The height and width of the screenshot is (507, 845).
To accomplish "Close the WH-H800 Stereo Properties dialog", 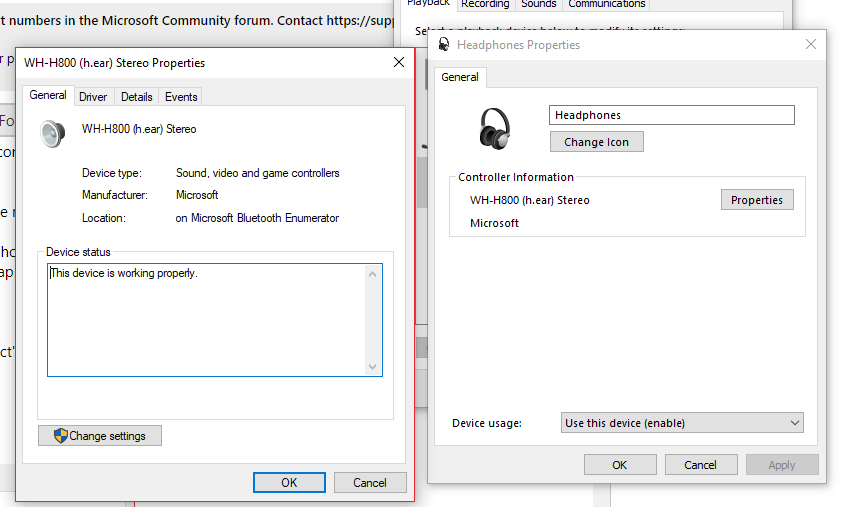I will (399, 62).
